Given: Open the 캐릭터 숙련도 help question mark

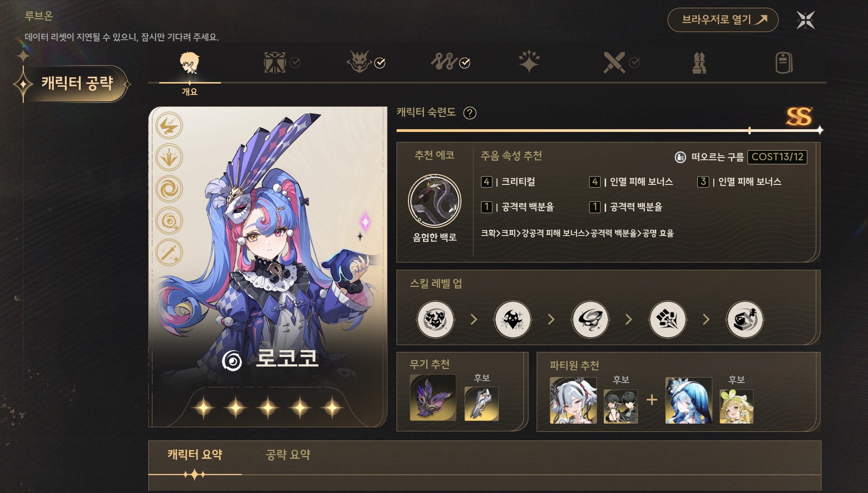Looking at the screenshot, I should 470,113.
